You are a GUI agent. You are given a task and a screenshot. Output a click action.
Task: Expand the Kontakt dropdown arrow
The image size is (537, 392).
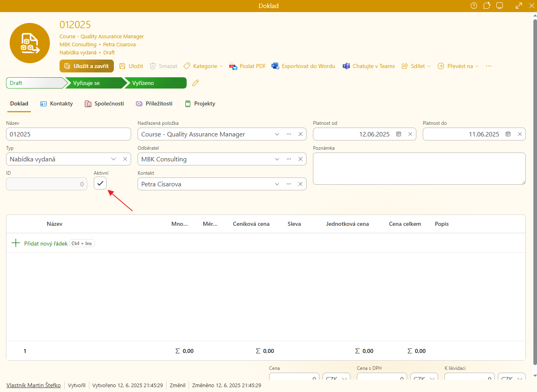click(277, 184)
